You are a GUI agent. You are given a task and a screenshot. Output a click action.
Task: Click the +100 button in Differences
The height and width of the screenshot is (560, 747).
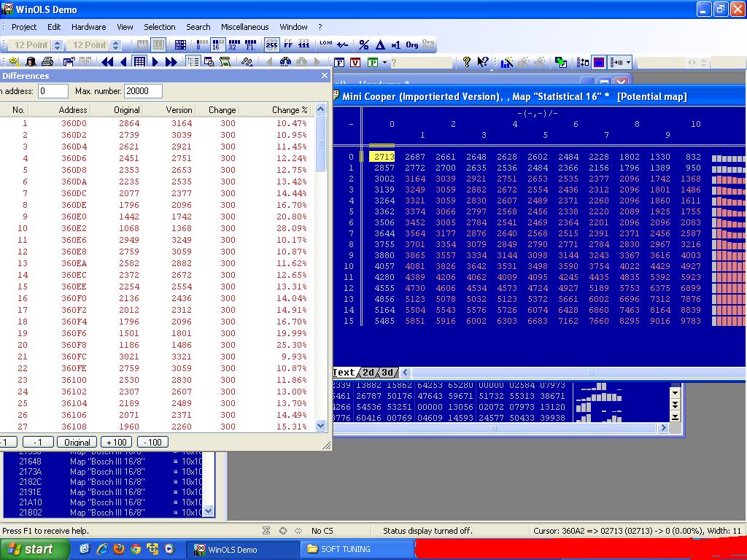click(117, 443)
